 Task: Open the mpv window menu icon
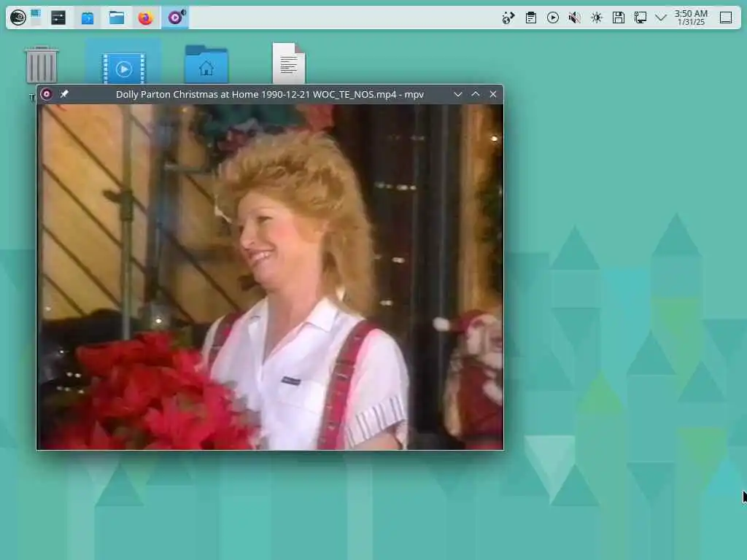[x=46, y=94]
